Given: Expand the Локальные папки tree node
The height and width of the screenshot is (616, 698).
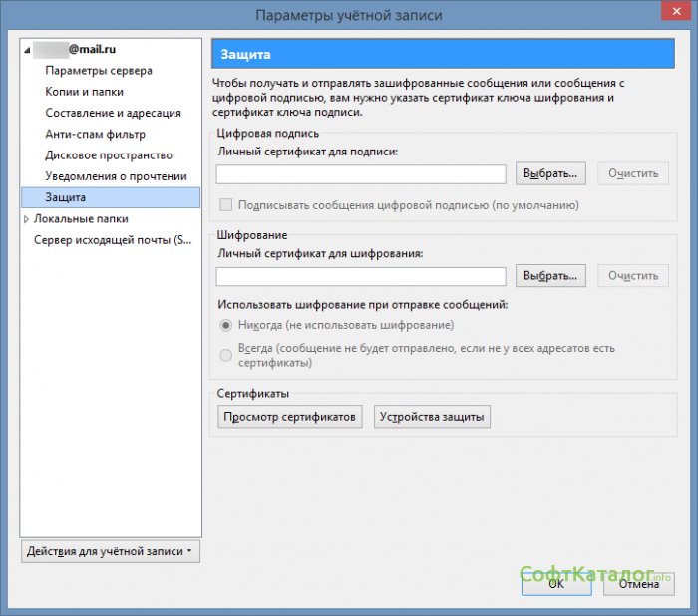Looking at the screenshot, I should tap(27, 219).
